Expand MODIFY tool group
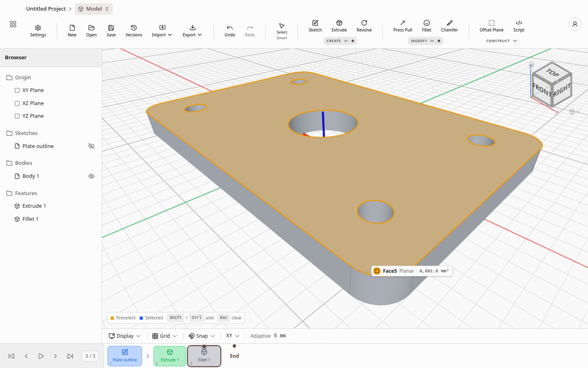The width and height of the screenshot is (588, 368). [x=425, y=41]
